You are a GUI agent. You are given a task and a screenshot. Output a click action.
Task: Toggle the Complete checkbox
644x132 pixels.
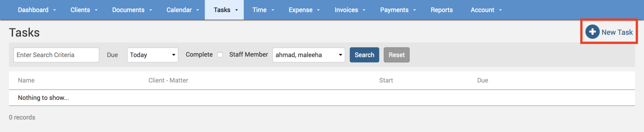pos(220,55)
